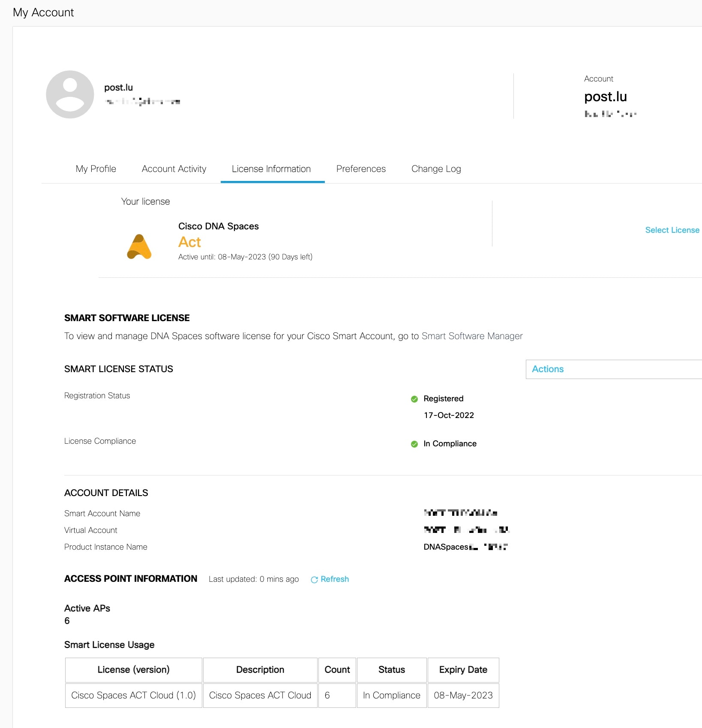Click the Your license label

(x=145, y=202)
